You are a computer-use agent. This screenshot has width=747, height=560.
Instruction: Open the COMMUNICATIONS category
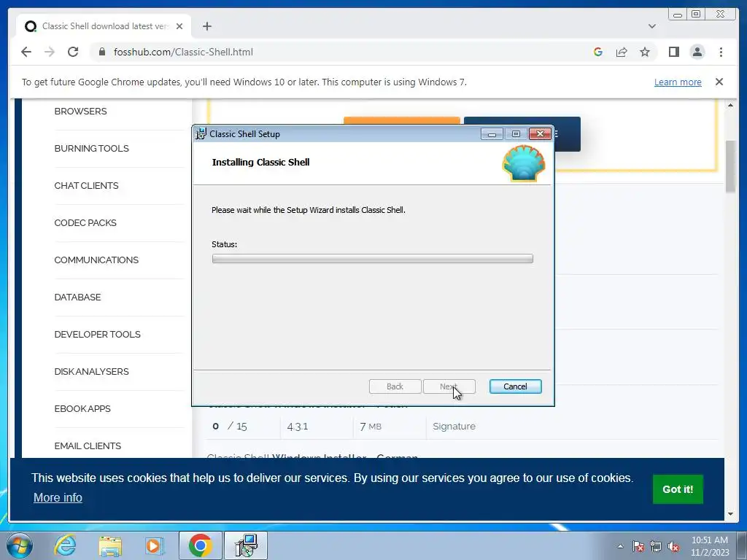tap(96, 260)
